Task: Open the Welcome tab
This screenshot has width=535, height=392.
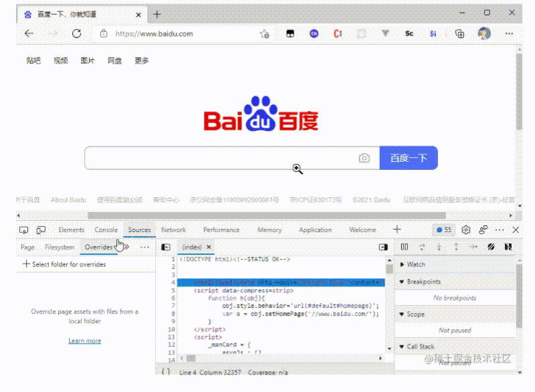Action: [x=362, y=230]
